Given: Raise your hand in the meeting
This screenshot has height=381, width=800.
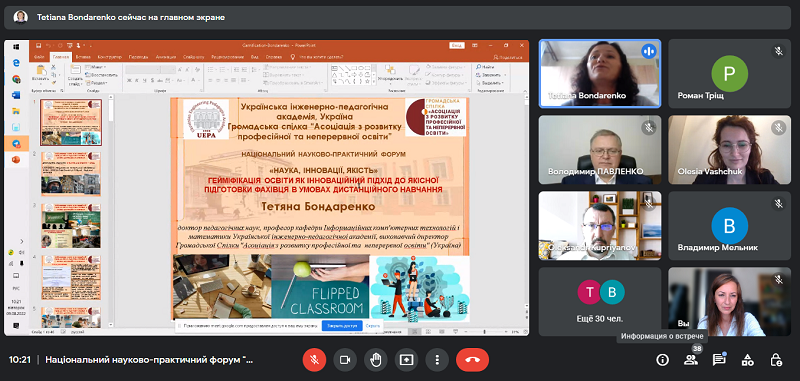Looking at the screenshot, I should (x=376, y=360).
